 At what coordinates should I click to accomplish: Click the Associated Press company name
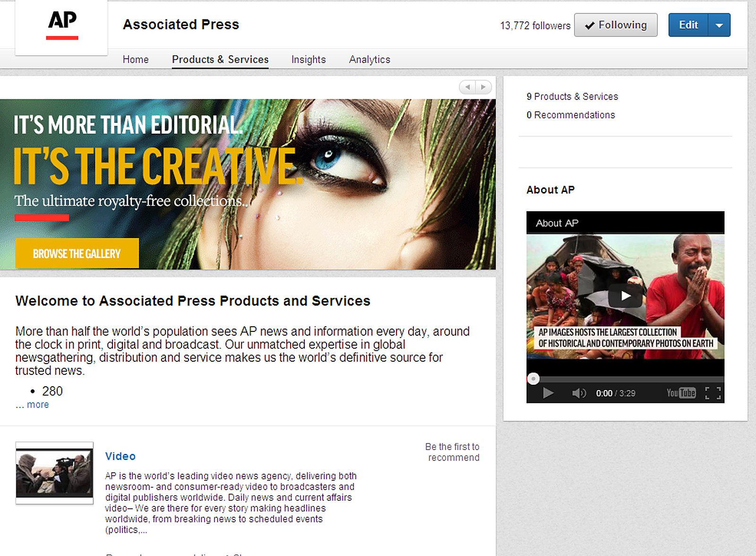pos(181,24)
